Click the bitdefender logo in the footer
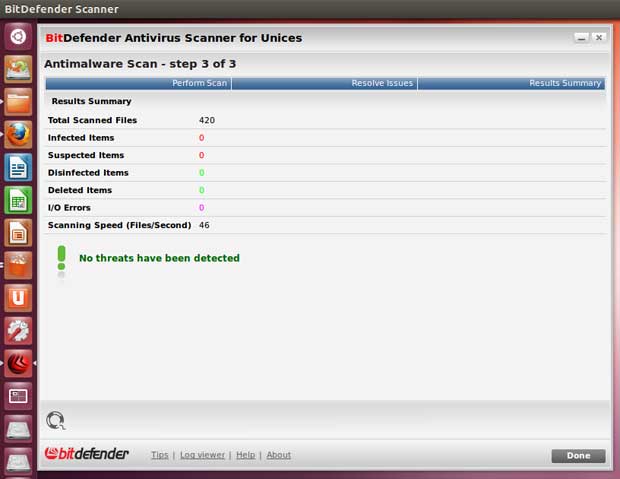This screenshot has height=479, width=620. click(87, 454)
